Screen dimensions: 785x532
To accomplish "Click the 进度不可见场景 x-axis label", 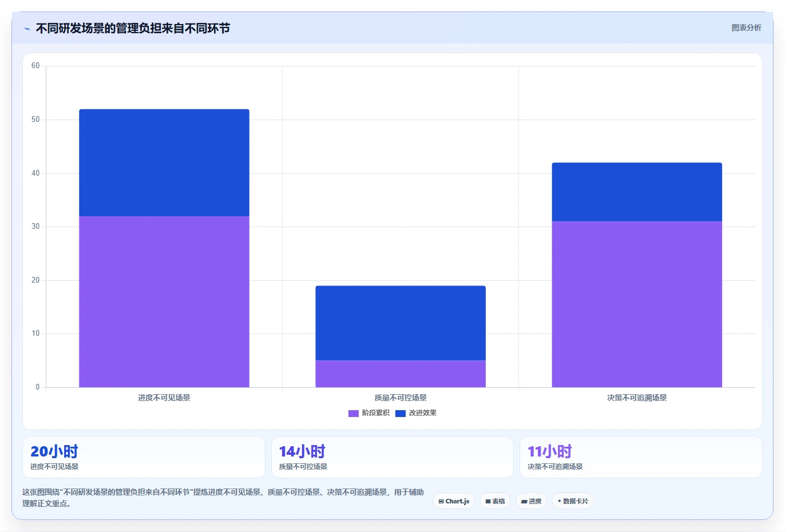I will pos(164,398).
